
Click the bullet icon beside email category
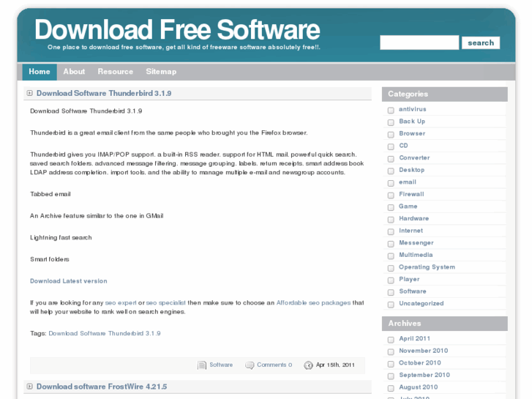click(391, 183)
